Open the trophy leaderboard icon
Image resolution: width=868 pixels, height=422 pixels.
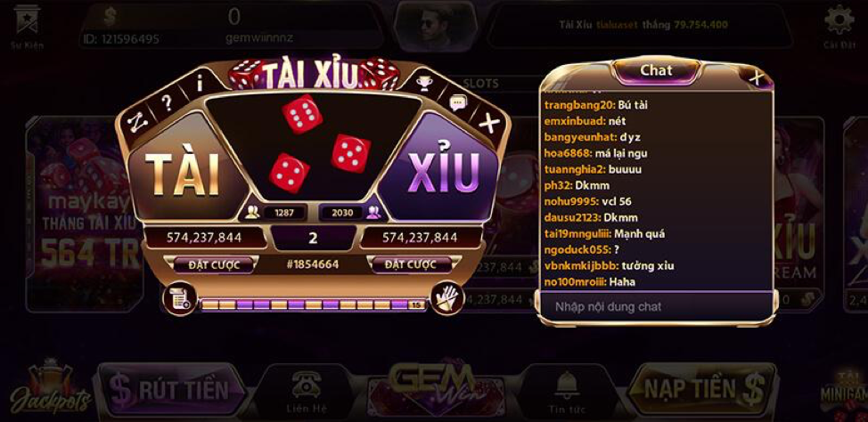click(x=424, y=84)
